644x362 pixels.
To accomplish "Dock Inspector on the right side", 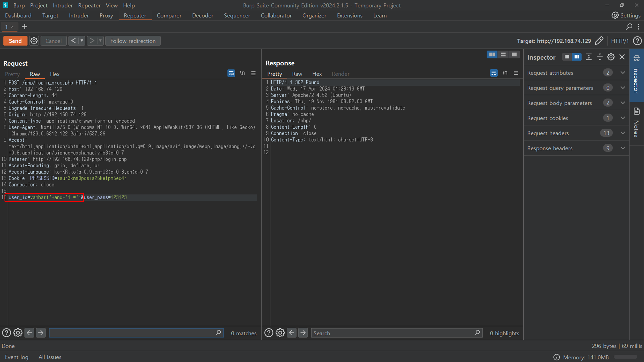I will [x=577, y=57].
